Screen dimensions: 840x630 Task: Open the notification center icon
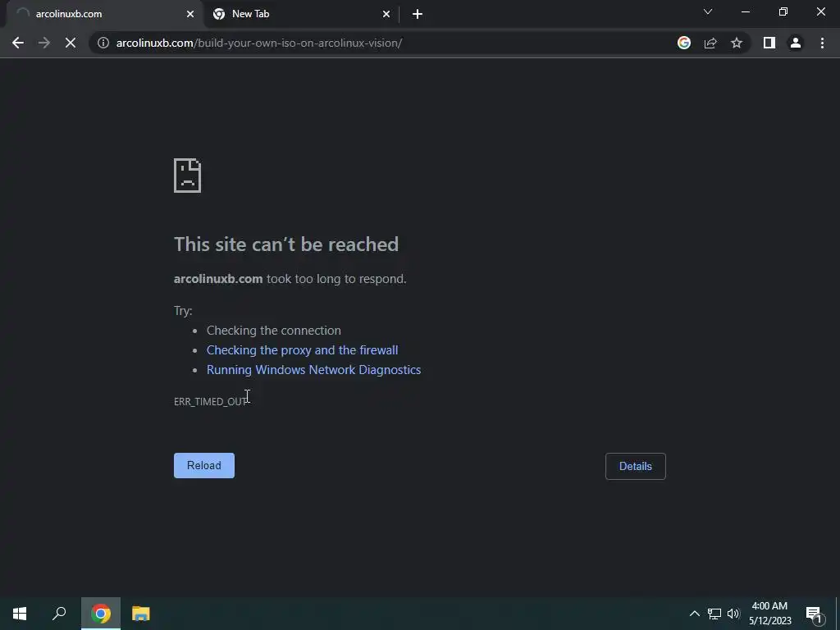[x=815, y=614]
